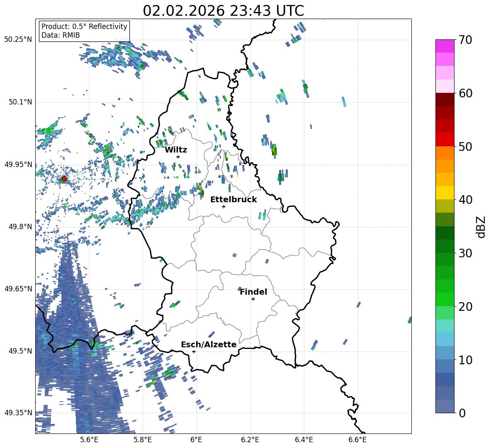491x448 pixels.
Task: Click the 5.6°E longitude label
Action: (x=89, y=440)
